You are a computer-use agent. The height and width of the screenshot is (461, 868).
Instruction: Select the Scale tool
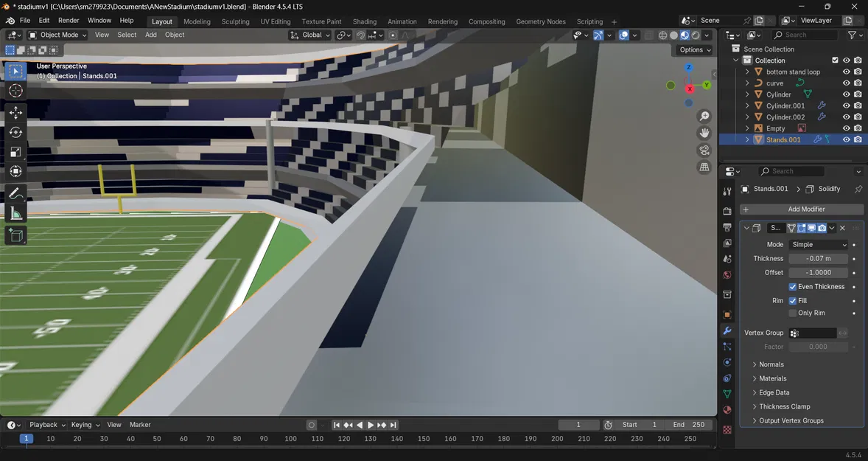[x=15, y=152]
